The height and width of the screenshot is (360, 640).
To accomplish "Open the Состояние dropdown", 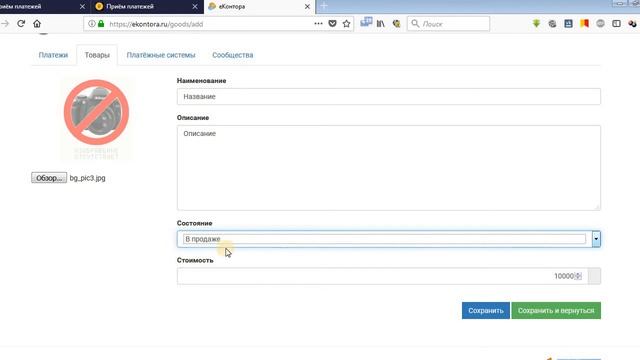I will pos(389,239).
